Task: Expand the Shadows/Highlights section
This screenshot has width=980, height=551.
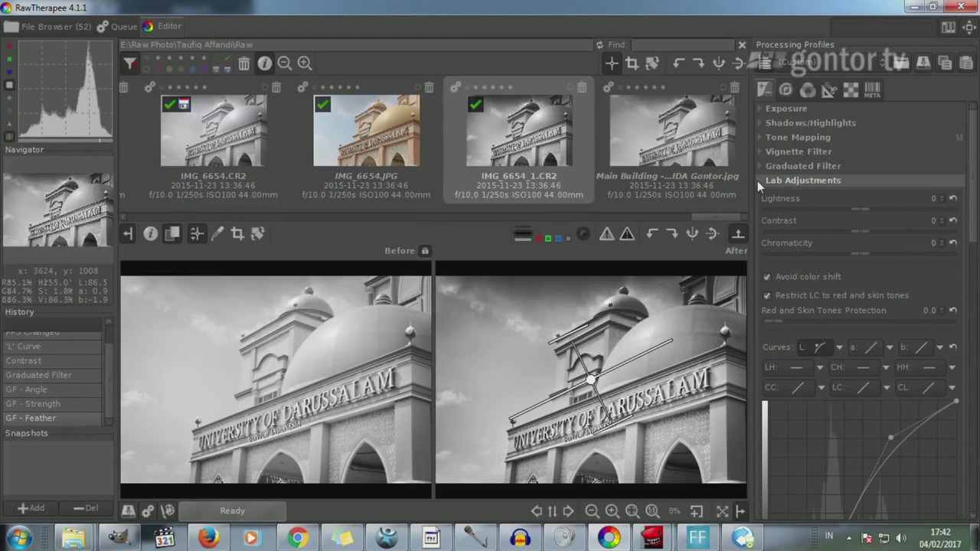Action: pos(810,122)
